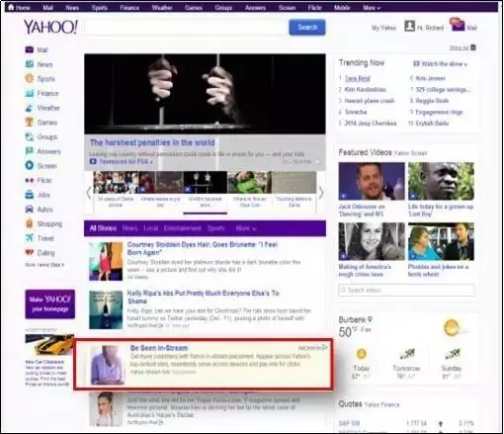
Task: Open the Dating heart icon in sidebar
Action: pos(30,252)
